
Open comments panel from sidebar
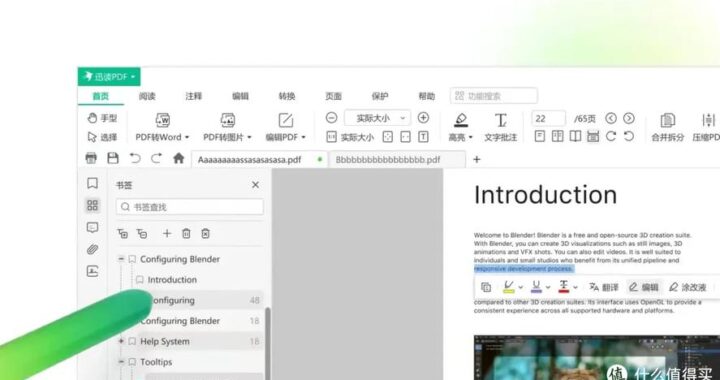tap(92, 228)
